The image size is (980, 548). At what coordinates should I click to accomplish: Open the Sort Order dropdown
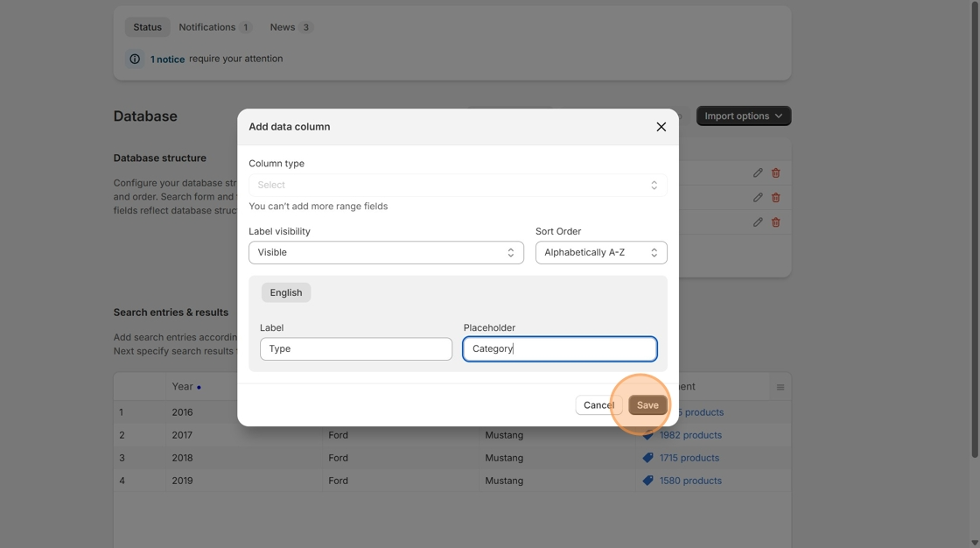click(x=601, y=253)
